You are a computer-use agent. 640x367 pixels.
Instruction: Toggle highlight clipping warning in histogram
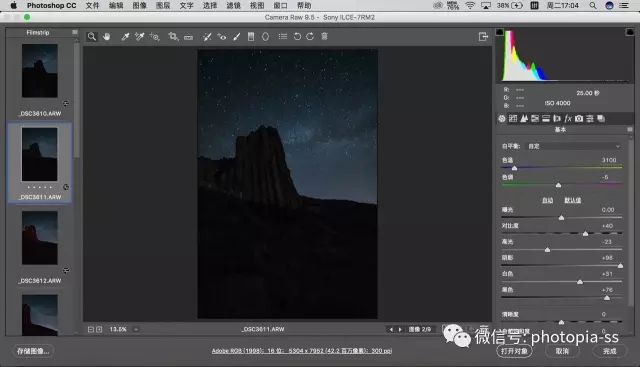[x=629, y=32]
